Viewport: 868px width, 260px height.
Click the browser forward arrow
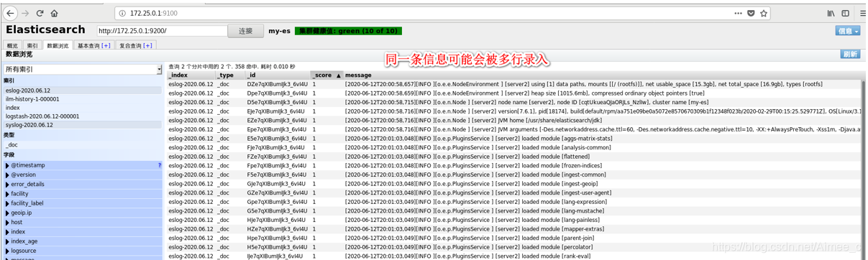point(26,13)
